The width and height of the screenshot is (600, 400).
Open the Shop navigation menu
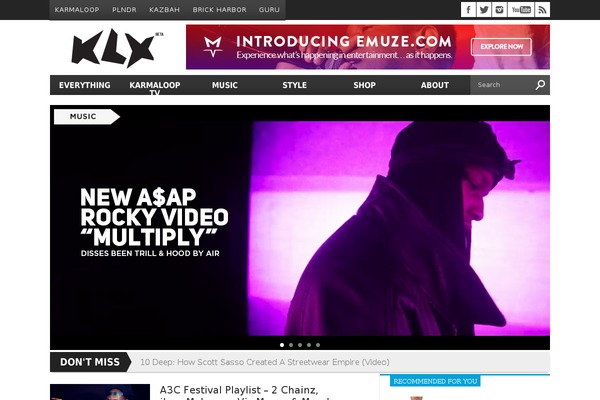pyautogui.click(x=364, y=85)
